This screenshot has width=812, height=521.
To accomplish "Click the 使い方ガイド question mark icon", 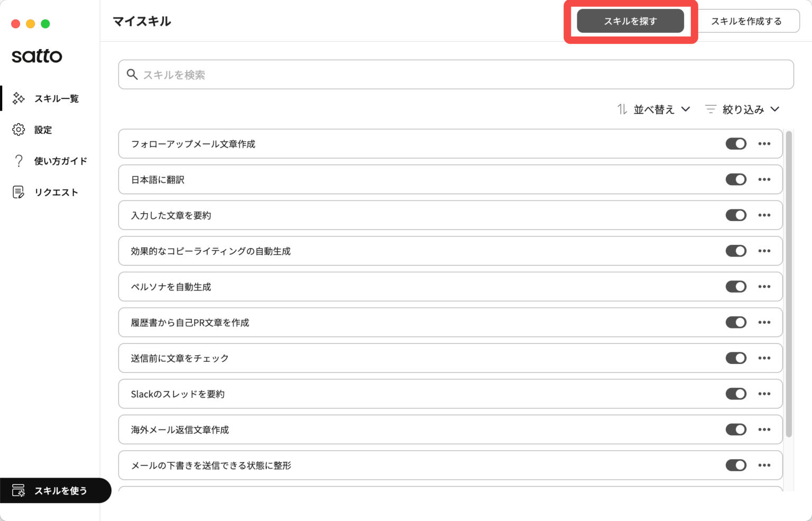I will (19, 161).
